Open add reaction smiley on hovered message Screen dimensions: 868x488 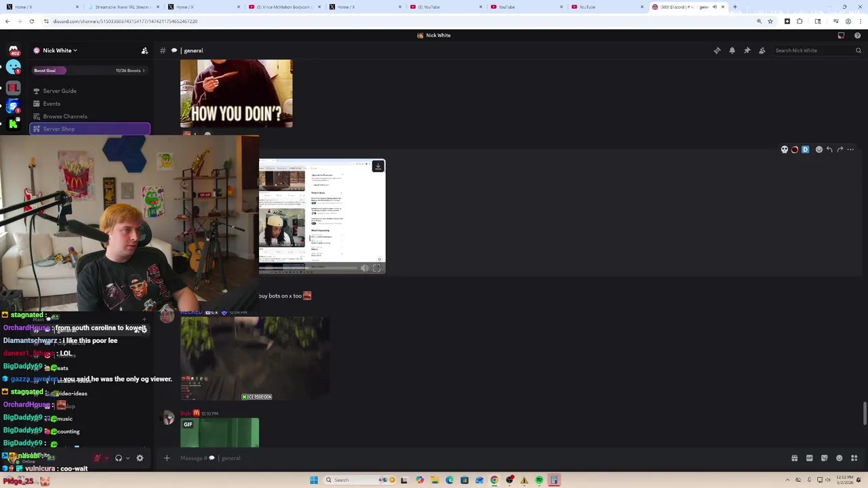(x=819, y=150)
